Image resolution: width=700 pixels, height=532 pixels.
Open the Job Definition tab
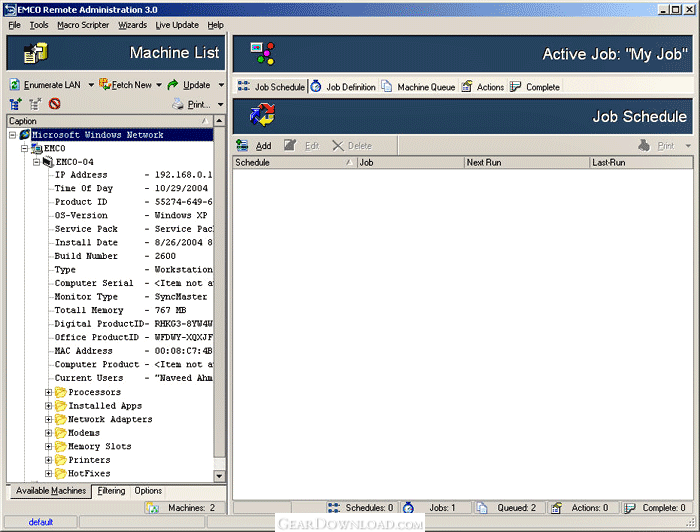pos(343,87)
